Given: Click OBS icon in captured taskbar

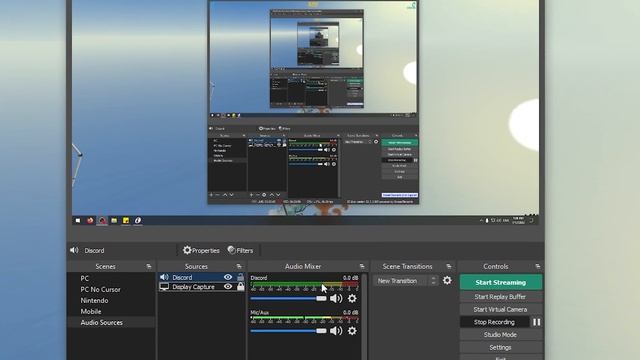Looking at the screenshot, I should [x=102, y=220].
